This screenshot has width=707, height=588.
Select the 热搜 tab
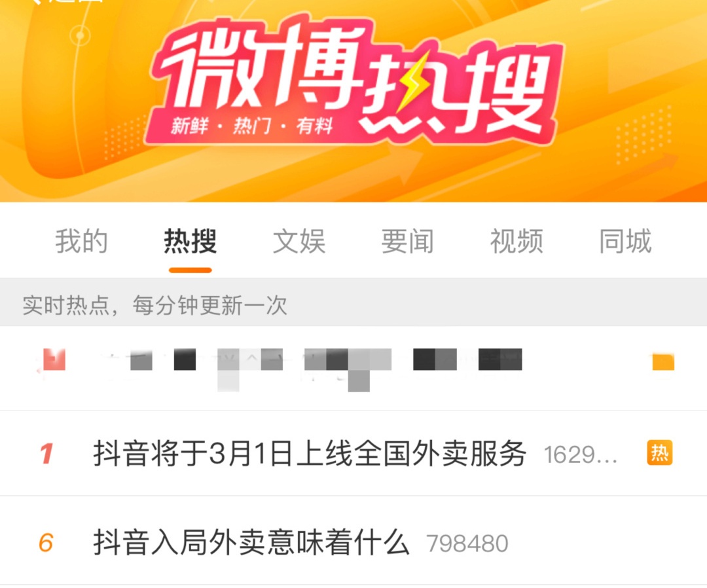point(190,241)
